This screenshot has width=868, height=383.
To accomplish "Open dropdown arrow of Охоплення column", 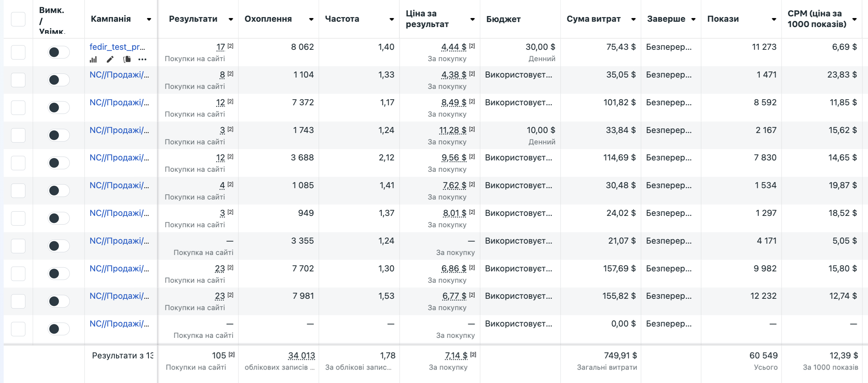I will [x=311, y=19].
